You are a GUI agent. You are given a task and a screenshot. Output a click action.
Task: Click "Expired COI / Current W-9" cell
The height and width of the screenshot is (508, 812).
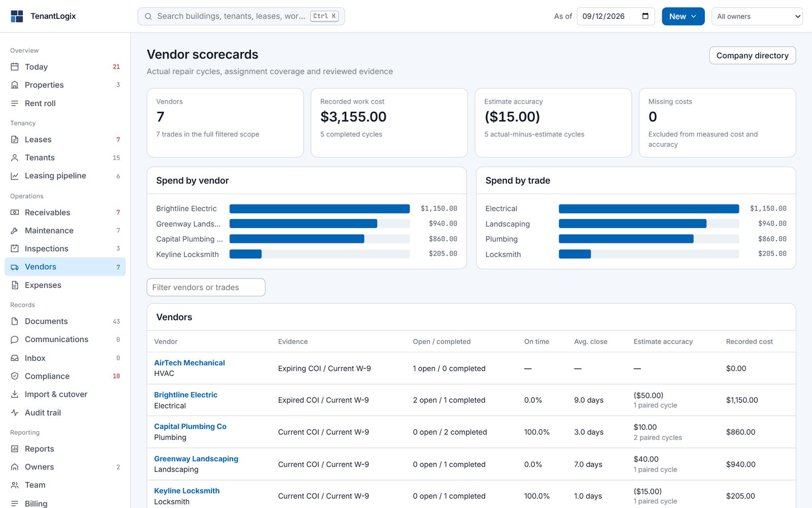pos(323,400)
